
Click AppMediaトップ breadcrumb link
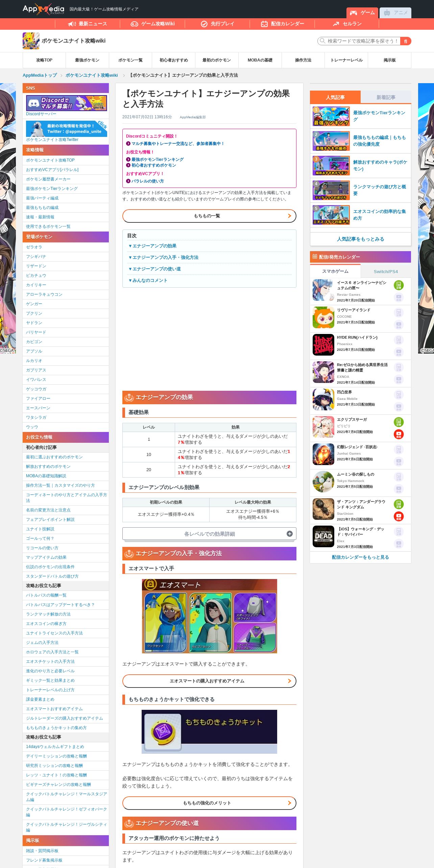pyautogui.click(x=40, y=75)
